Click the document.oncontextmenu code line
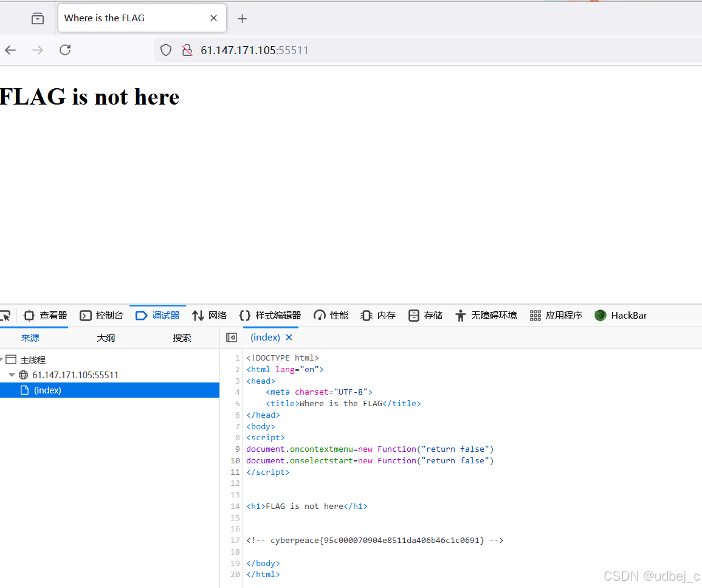The image size is (702, 588). (370, 449)
